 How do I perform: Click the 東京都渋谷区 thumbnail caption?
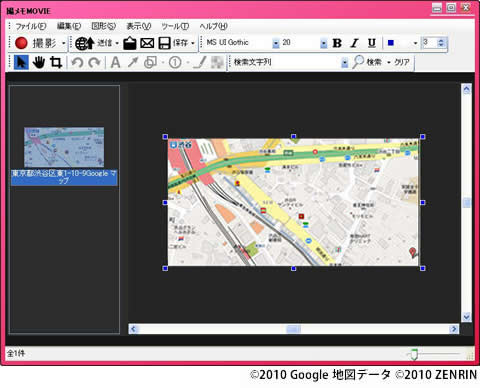pyautogui.click(x=64, y=177)
